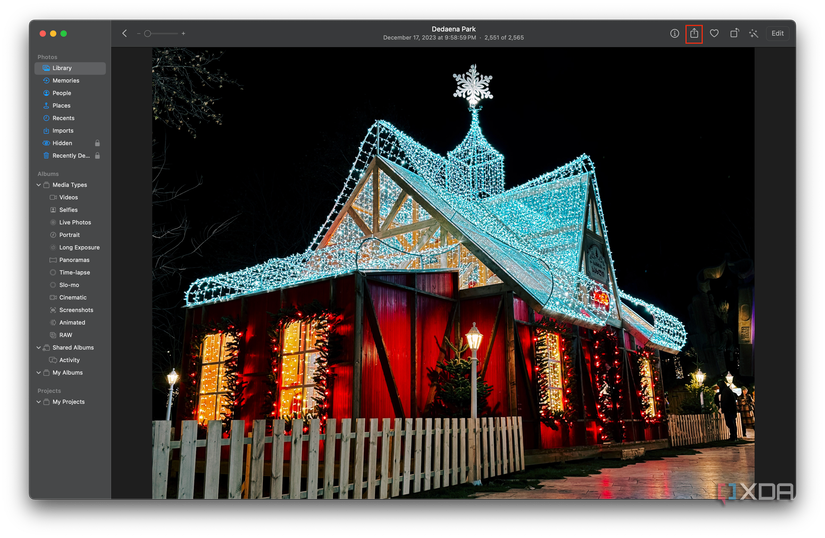Click the Dedaena Park photo title
825x538 pixels.
pos(454,29)
